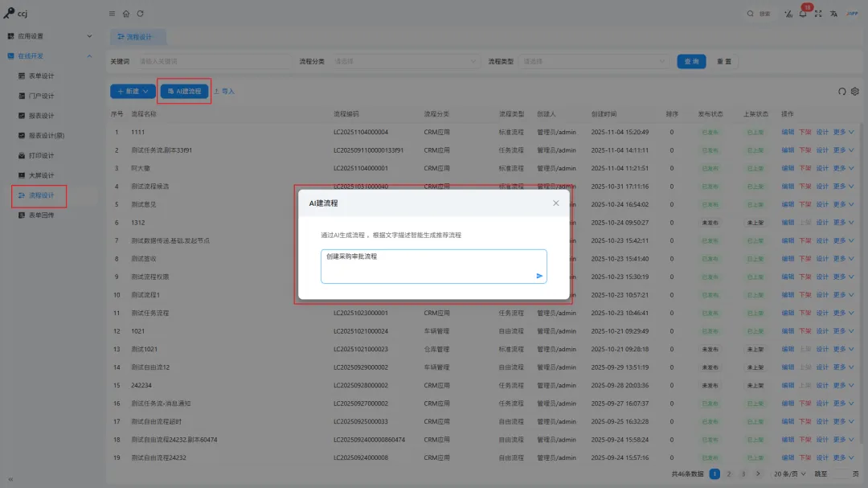Open the AI assistant icon beside the notification bell
The height and width of the screenshot is (488, 868).
coord(788,14)
